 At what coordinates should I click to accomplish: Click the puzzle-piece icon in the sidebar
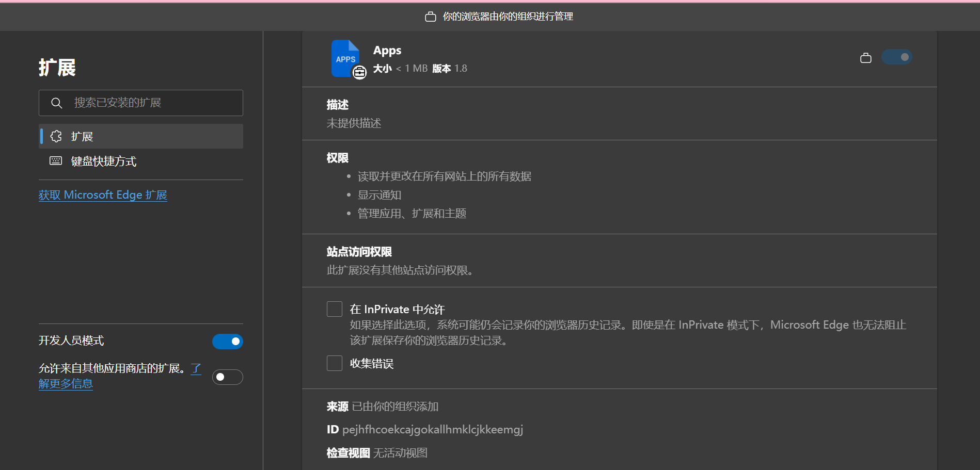56,136
